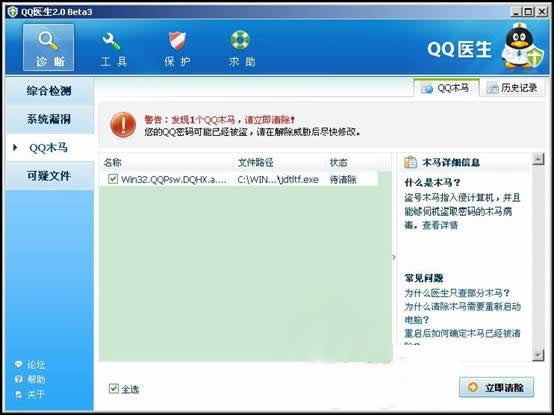Sort by the 名称 column header
Viewport: 554px width, 415px height.
112,162
